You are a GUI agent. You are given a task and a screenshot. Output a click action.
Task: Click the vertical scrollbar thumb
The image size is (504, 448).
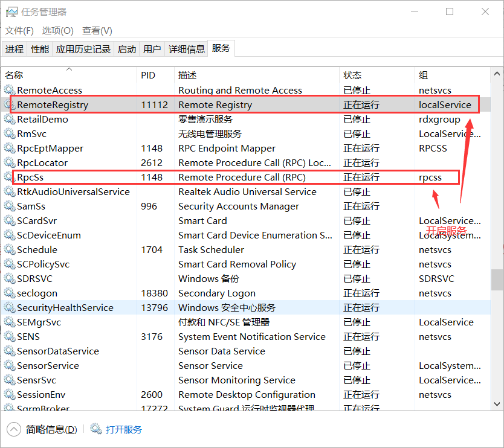coord(497,280)
